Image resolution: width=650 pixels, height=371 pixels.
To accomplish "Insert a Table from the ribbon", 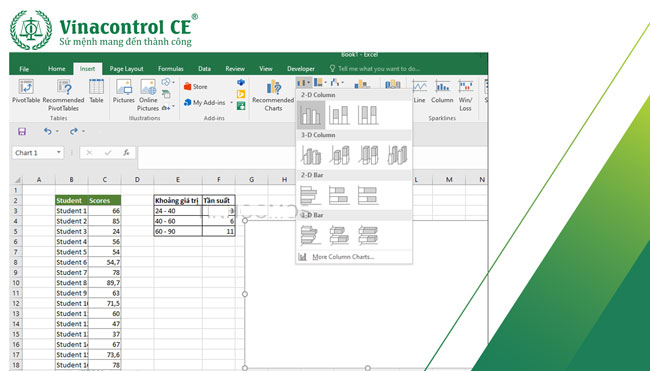I will [96, 91].
